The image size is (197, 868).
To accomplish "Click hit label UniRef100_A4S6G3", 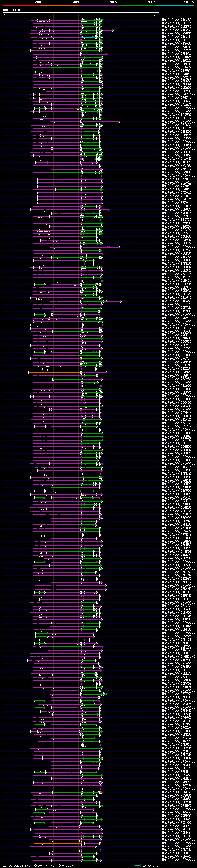I will 177,43.
